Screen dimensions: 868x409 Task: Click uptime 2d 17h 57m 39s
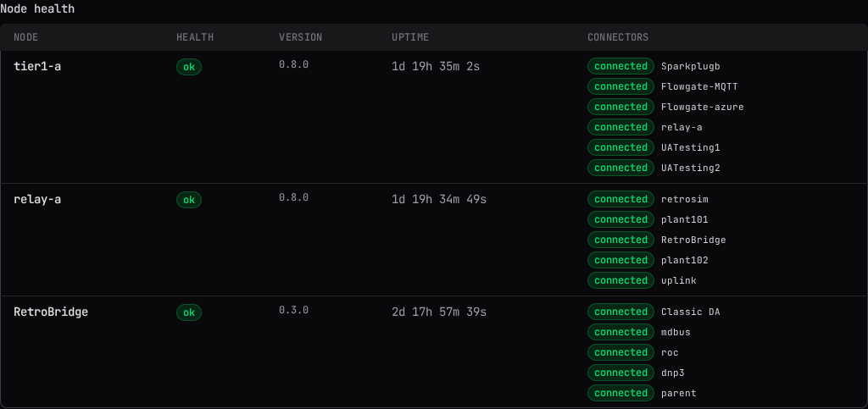tap(439, 312)
